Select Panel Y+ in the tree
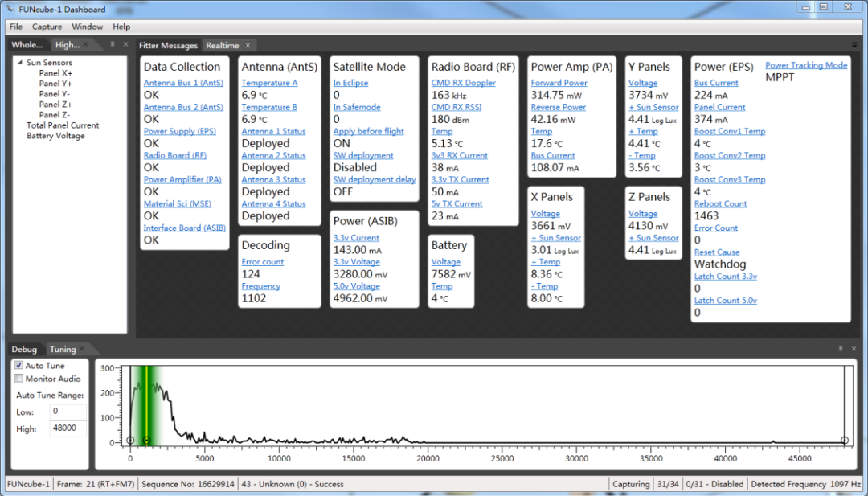The height and width of the screenshot is (496, 868). [x=56, y=84]
